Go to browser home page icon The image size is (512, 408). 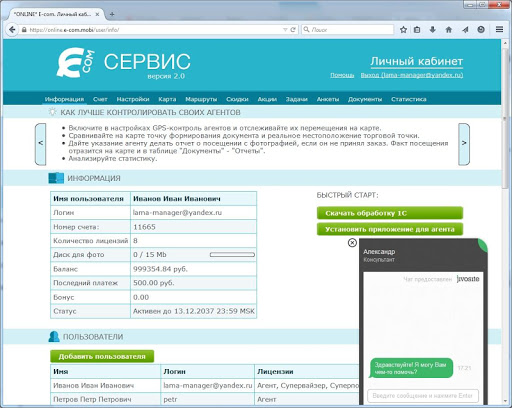coord(449,30)
